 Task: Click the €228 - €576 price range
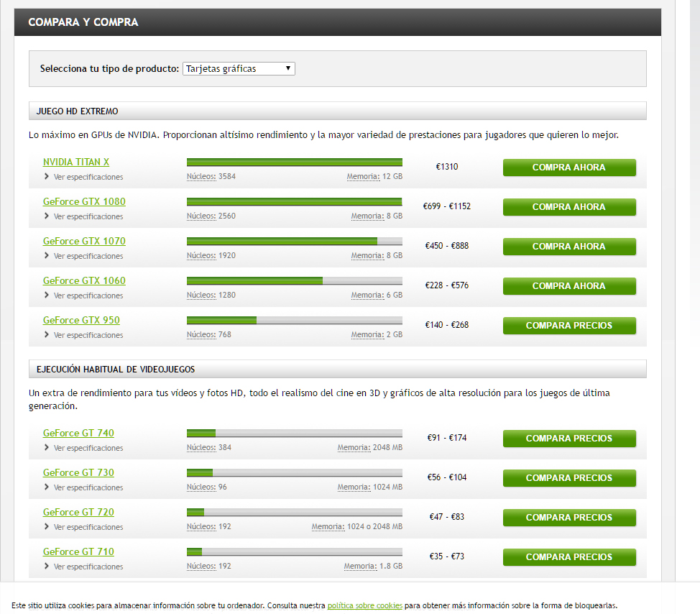tap(447, 285)
